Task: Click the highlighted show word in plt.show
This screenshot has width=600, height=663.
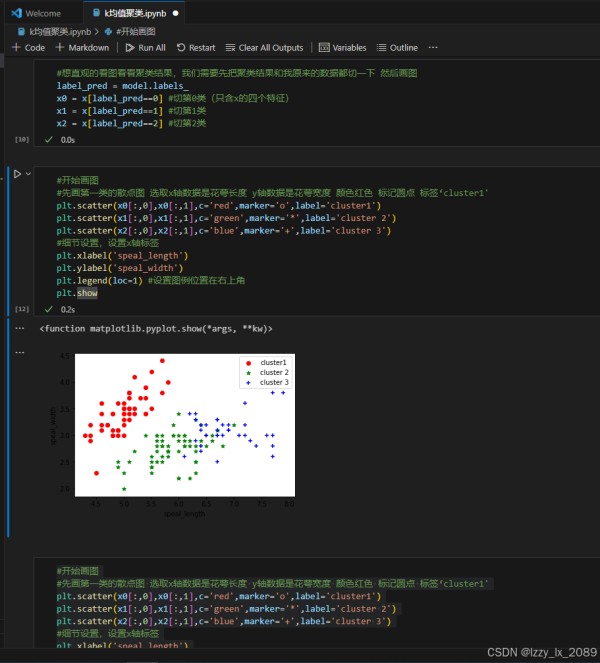Action: pyautogui.click(x=87, y=293)
